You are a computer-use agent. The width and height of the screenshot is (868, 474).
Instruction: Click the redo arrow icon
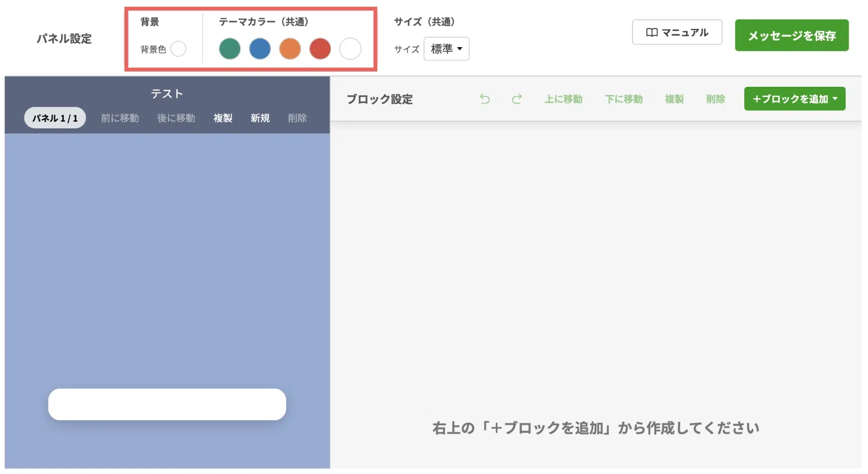click(517, 99)
